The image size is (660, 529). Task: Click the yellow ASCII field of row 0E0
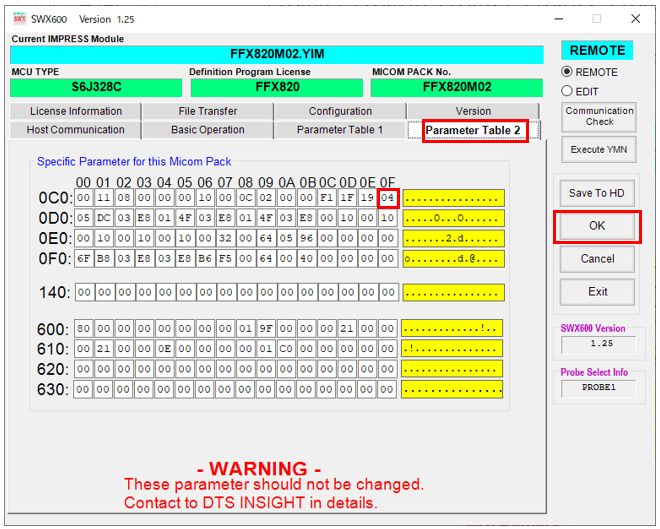[453, 238]
